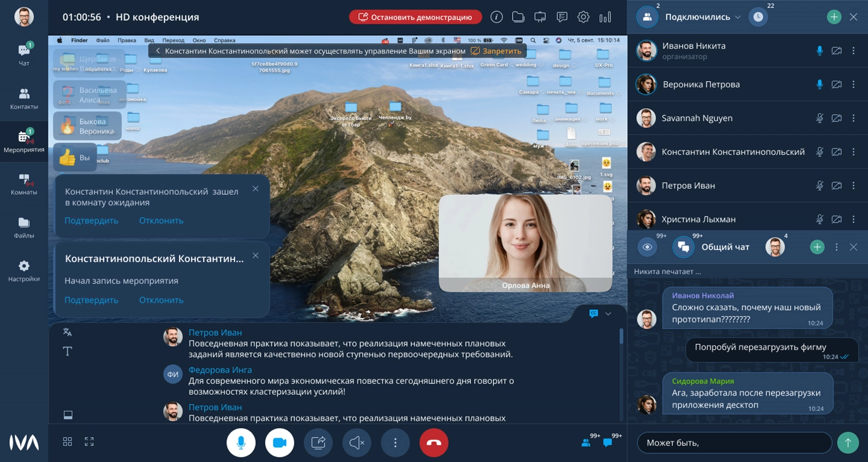Image resolution: width=868 pixels, height=462 pixels.
Task: Mute speaker sound in bottom toolbar
Action: [356, 442]
